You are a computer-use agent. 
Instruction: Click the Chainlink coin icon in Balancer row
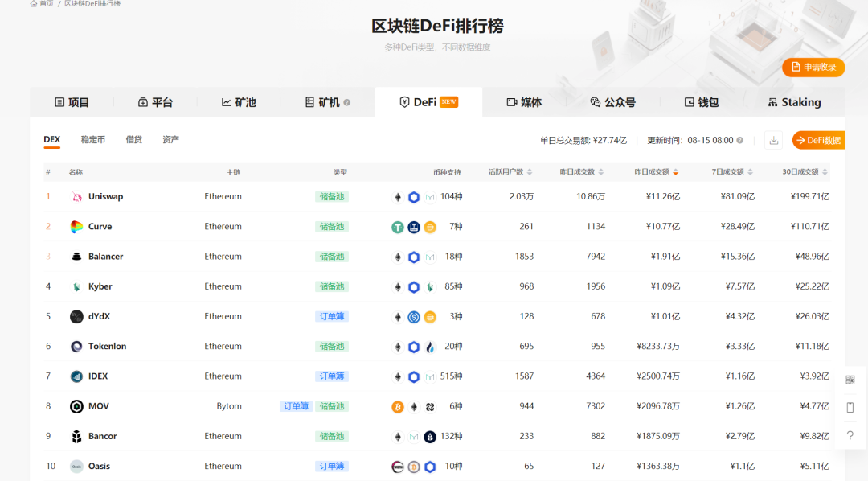click(414, 257)
